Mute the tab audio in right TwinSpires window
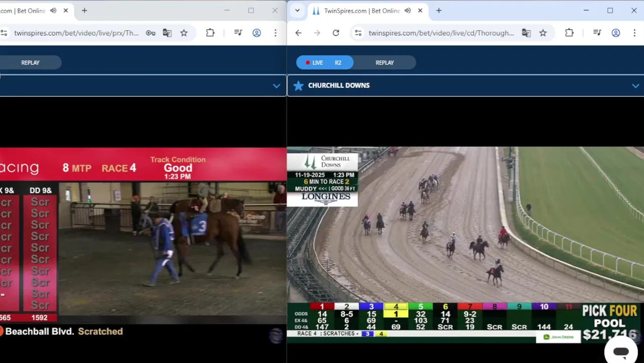 [408, 11]
